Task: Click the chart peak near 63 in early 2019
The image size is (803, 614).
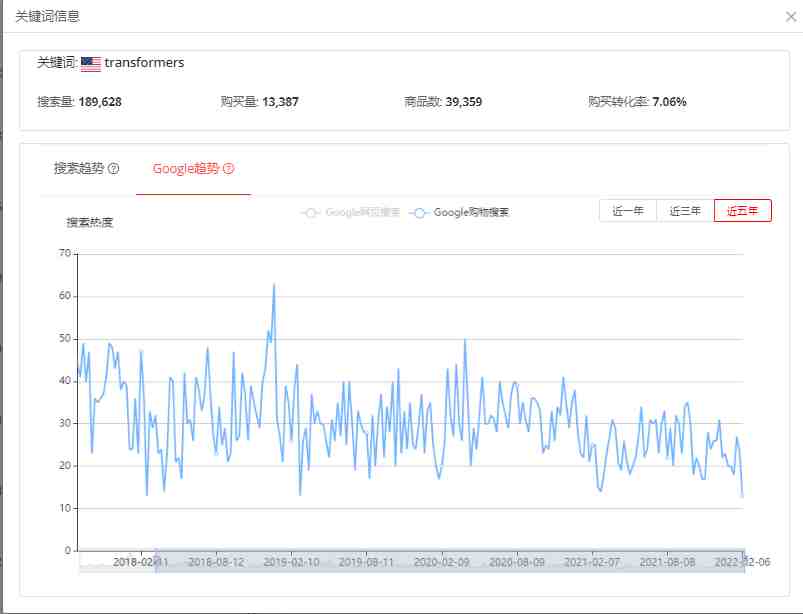Action: click(x=274, y=284)
